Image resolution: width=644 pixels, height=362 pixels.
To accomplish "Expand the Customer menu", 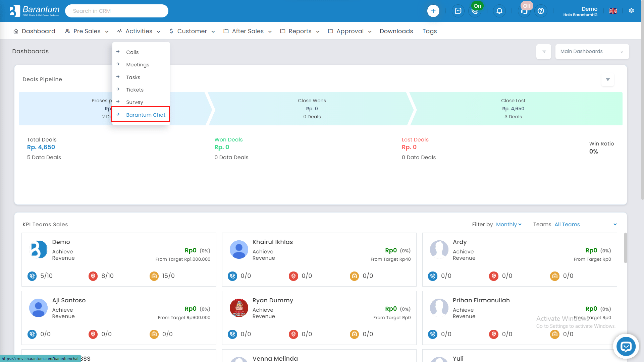I will pyautogui.click(x=192, y=31).
